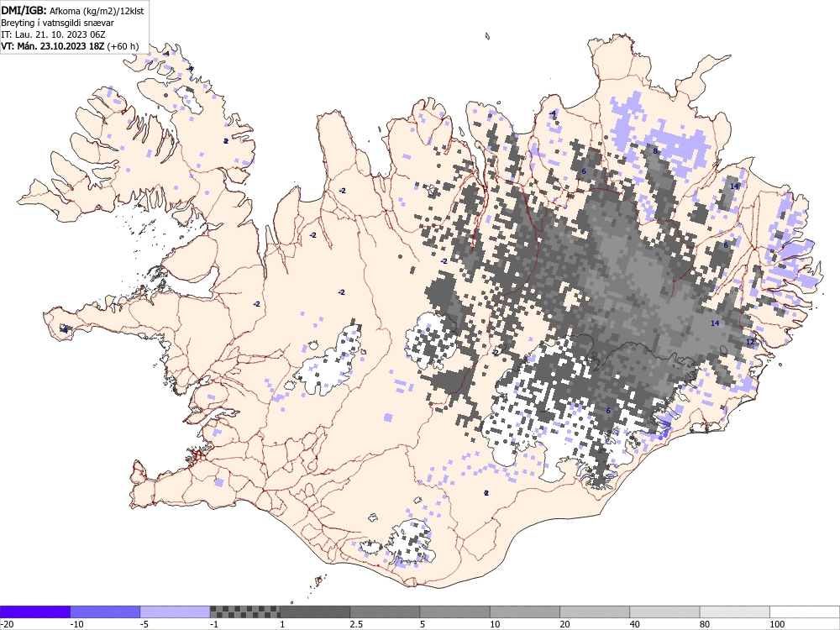
Task: Click the near-white 80 to 100 legend swatch
Action: point(734,612)
